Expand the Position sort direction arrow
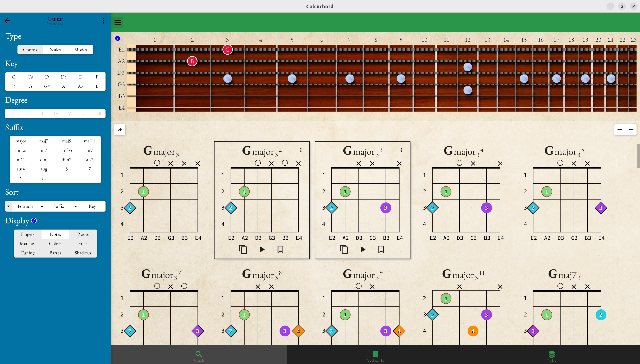Image resolution: width=640 pixels, height=364 pixels. (9, 206)
